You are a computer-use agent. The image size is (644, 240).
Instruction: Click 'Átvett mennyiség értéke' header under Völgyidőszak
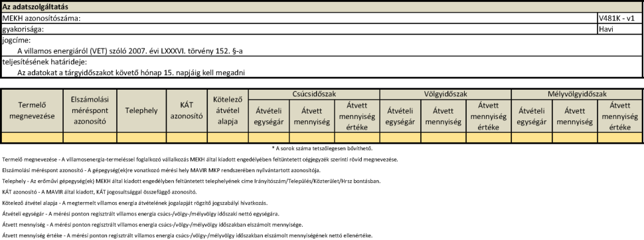pos(489,116)
